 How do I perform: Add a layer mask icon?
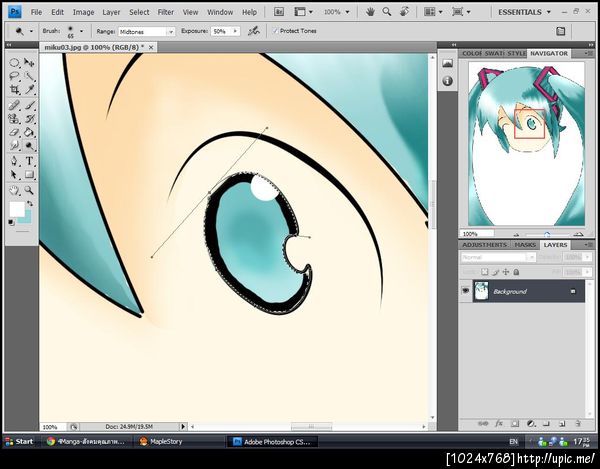(515, 423)
